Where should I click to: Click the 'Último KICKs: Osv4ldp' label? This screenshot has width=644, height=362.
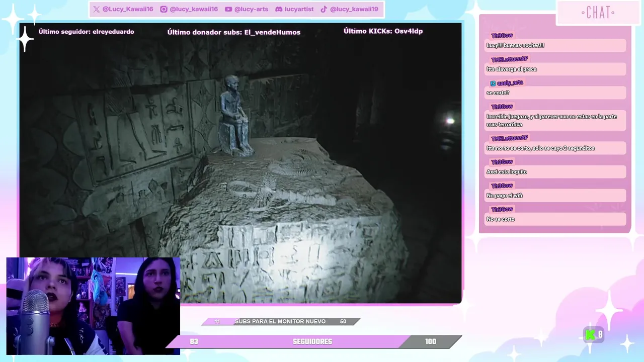tap(383, 31)
